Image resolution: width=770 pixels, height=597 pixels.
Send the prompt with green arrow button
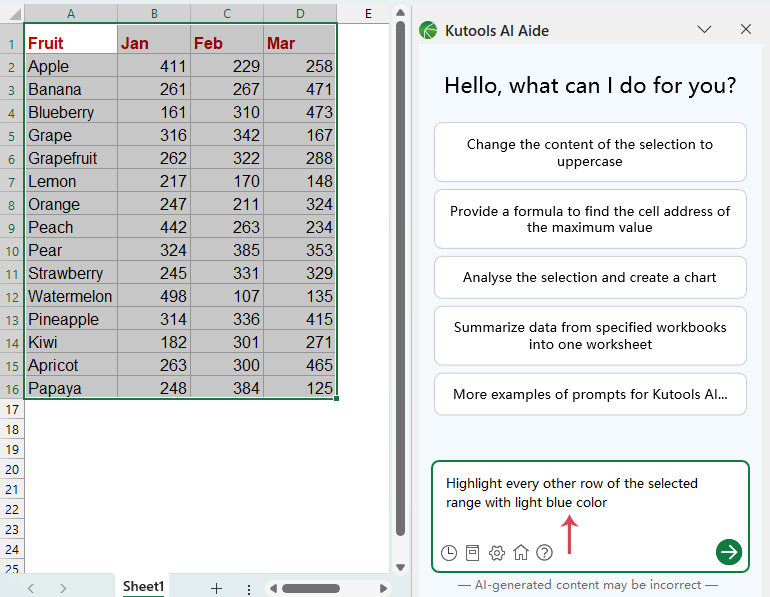pos(729,551)
